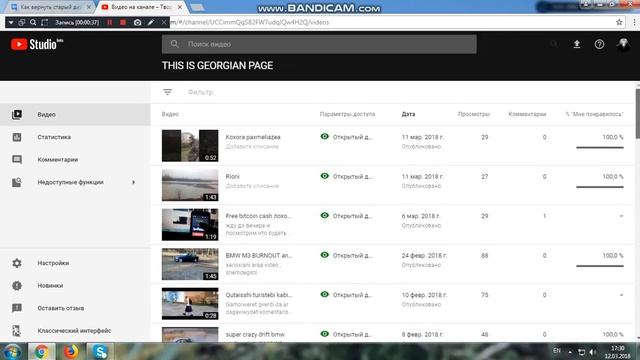Open the Статистика sidebar section
This screenshot has height=360, width=640.
[75, 137]
